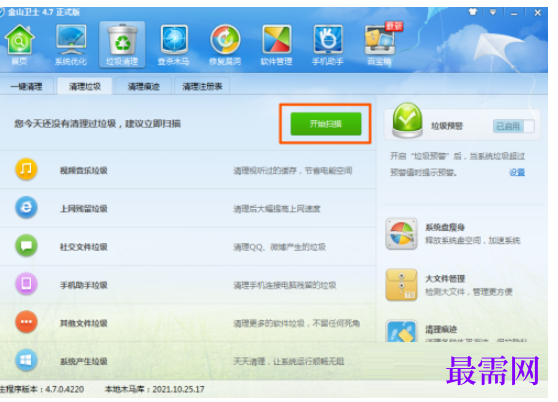The width and height of the screenshot is (558, 402).
Task: Open 系统盘瘦身 disk icon
Action: [x=401, y=234]
